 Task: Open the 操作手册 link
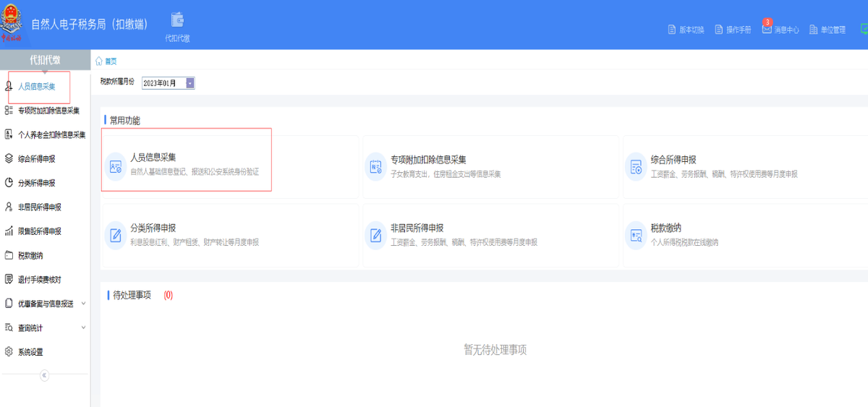click(x=733, y=30)
